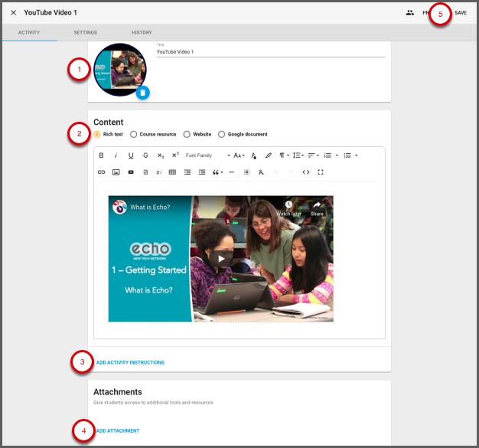Choose the Course resource radio button
The height and width of the screenshot is (448, 479).
click(x=134, y=135)
